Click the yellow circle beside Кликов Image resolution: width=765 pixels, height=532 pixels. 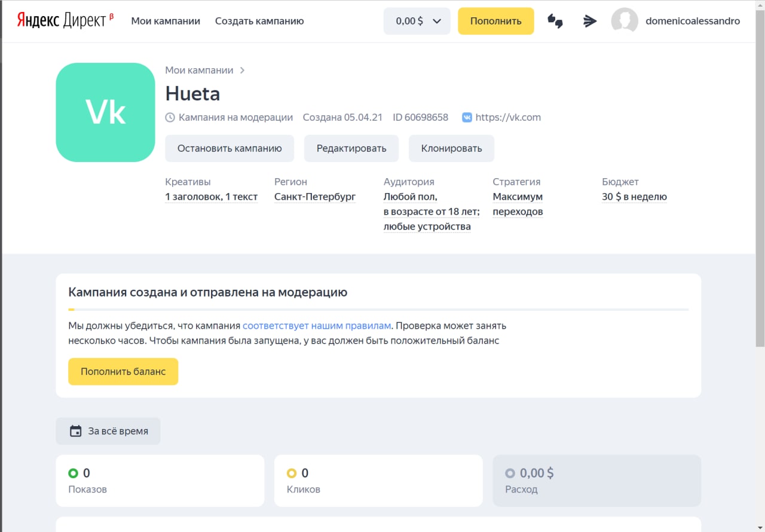pos(292,473)
